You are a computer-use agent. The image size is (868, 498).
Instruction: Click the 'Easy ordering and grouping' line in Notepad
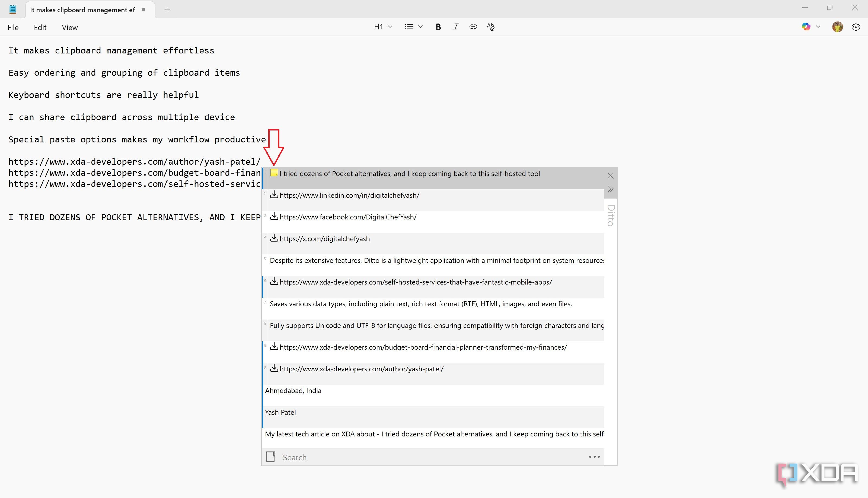[124, 72]
